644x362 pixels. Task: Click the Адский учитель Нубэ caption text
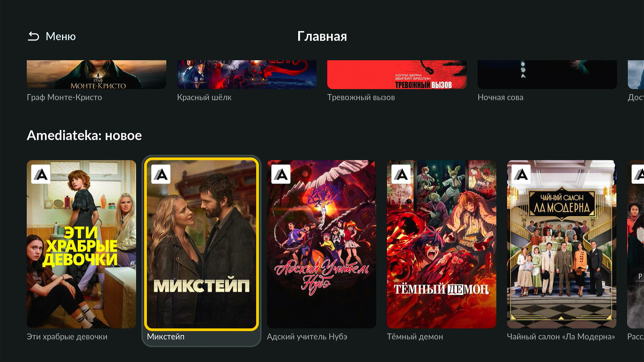(x=307, y=337)
